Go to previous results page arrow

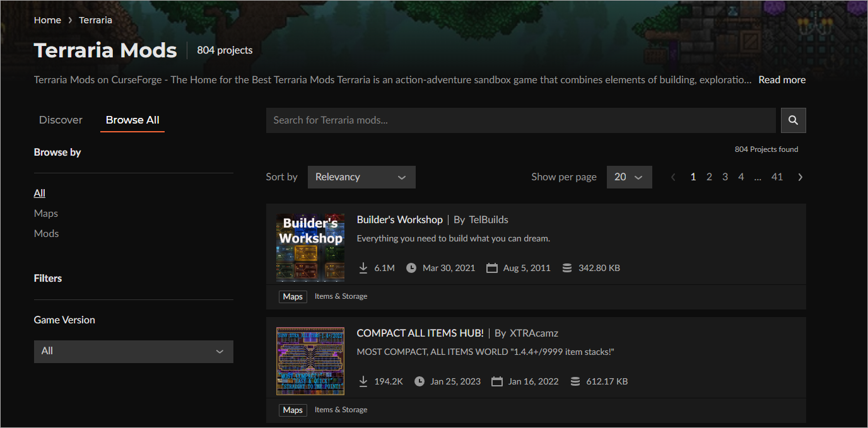(x=673, y=177)
